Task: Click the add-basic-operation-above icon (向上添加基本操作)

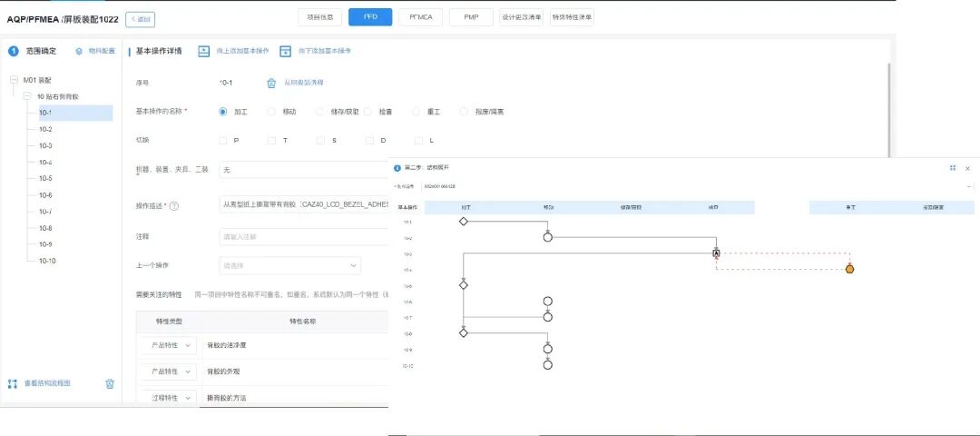Action: pos(204,51)
